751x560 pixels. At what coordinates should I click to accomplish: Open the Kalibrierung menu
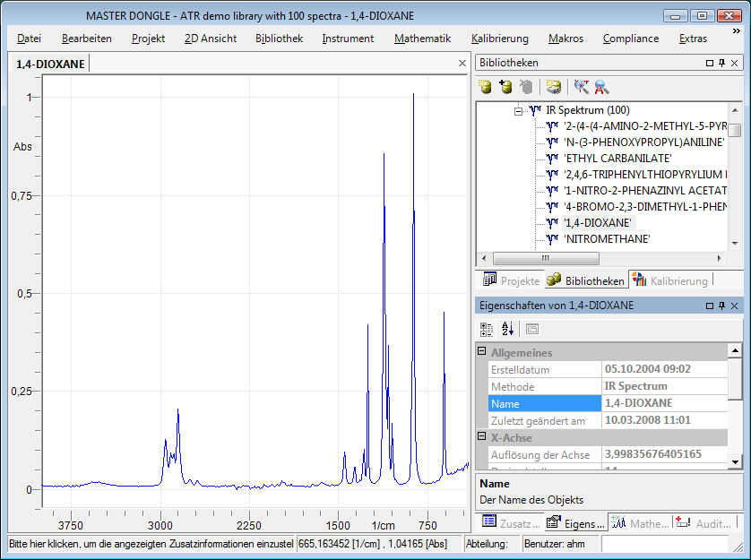[x=499, y=39]
